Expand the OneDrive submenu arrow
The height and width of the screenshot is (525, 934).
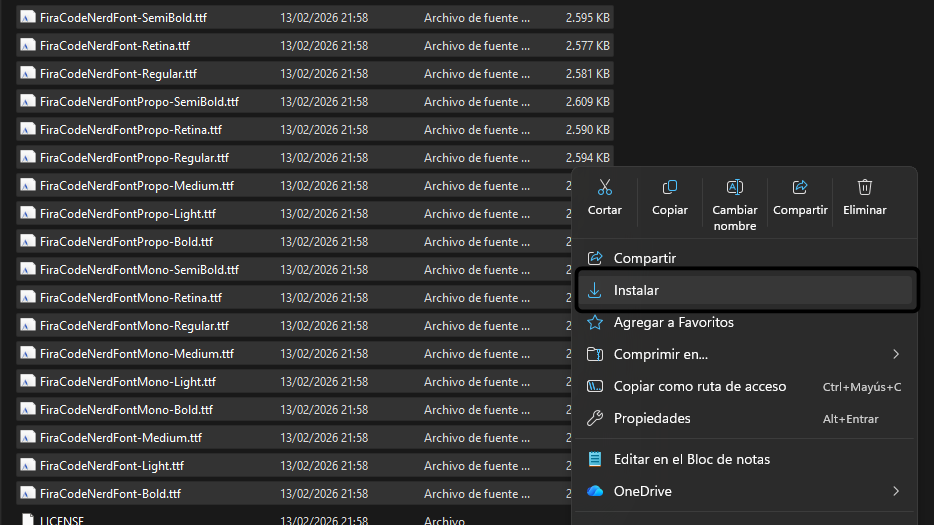(x=896, y=492)
